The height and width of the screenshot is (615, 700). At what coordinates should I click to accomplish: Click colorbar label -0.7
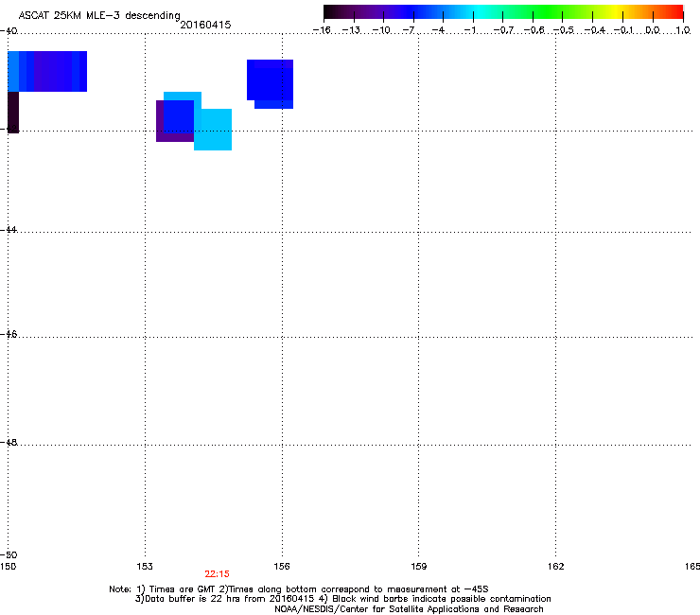click(503, 30)
